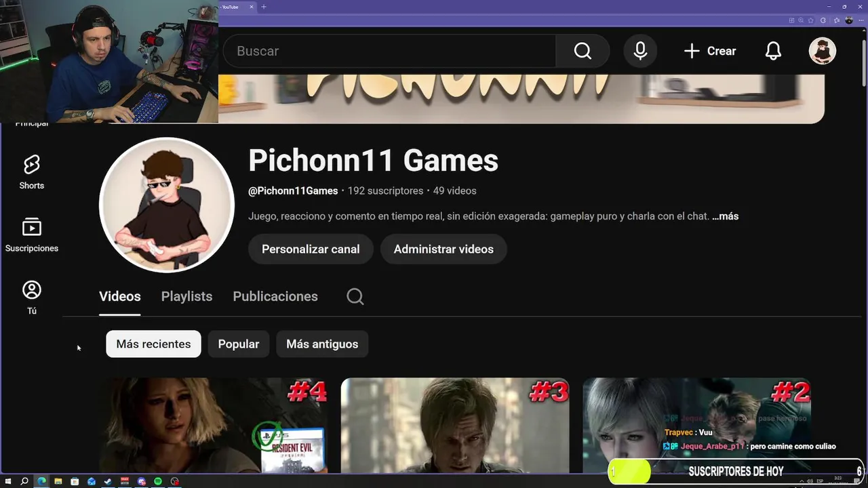
Task: Click the channel search magnifier icon
Action: pos(355,296)
